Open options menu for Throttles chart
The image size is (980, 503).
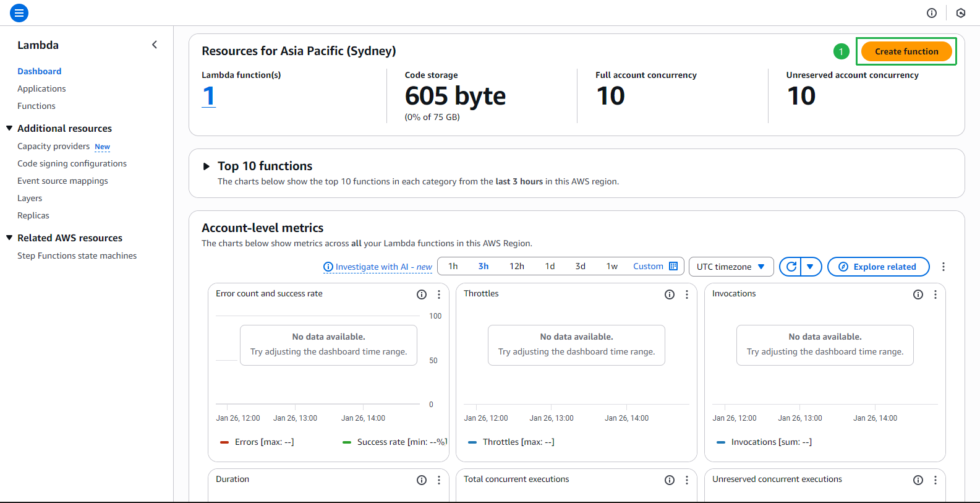point(687,294)
